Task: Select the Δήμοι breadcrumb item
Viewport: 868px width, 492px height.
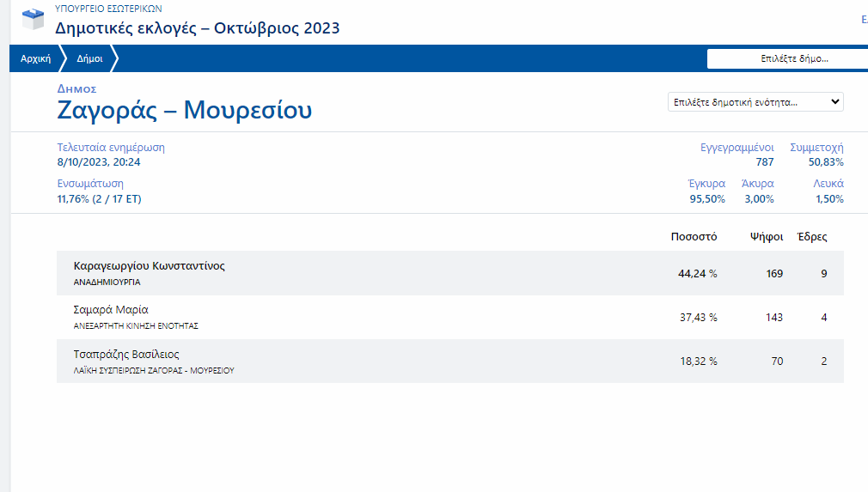Action: tap(89, 59)
